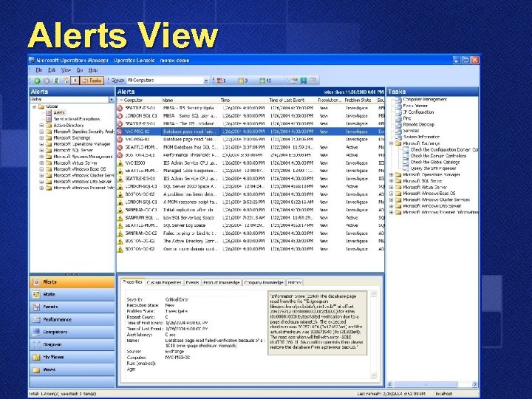Image resolution: width=532 pixels, height=399 pixels.
Task: Run the Event Viewer task
Action: click(x=415, y=106)
